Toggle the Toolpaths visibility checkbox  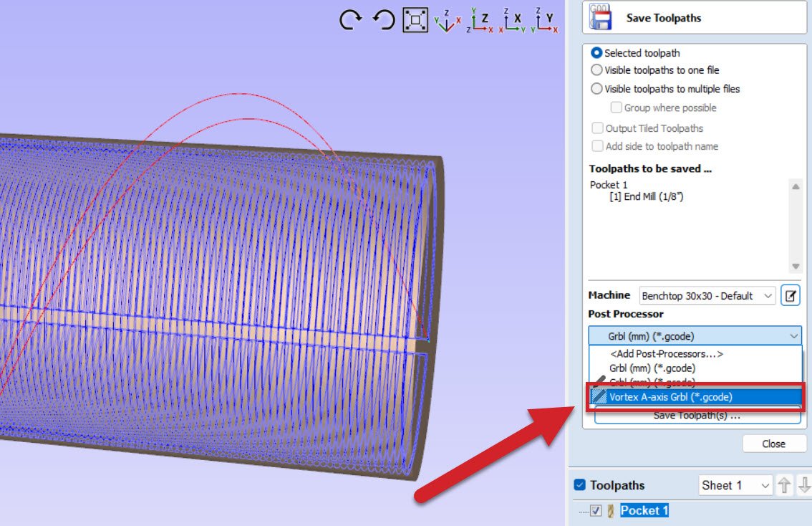point(580,485)
